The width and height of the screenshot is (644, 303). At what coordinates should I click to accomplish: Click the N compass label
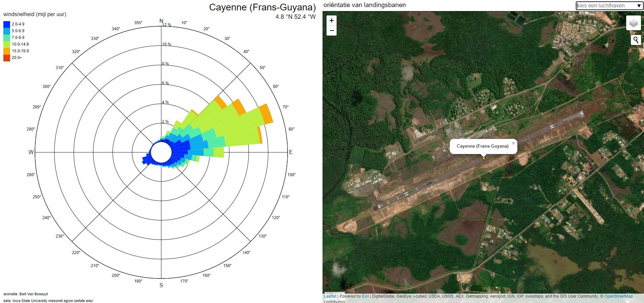pyautogui.click(x=161, y=21)
